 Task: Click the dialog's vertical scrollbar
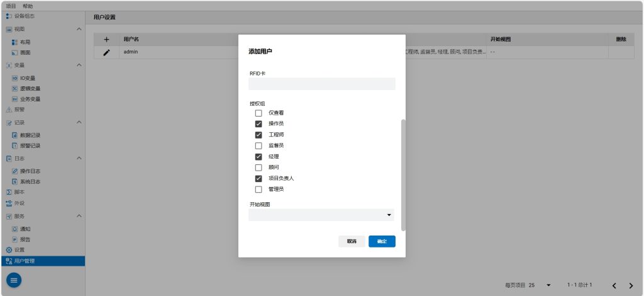coord(403,173)
